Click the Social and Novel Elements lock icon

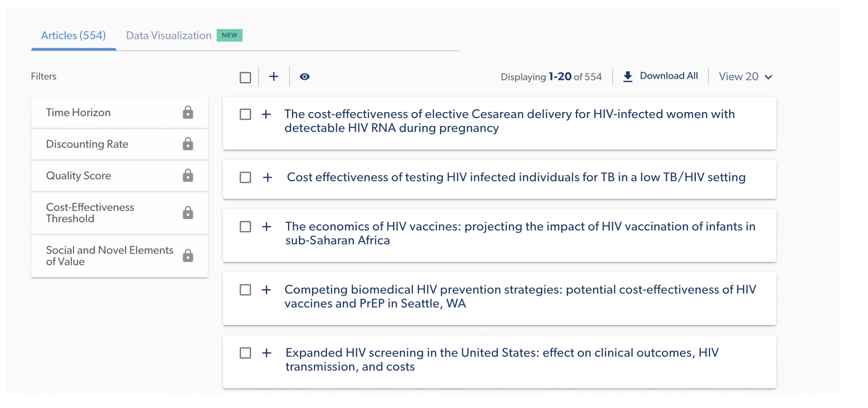click(188, 256)
